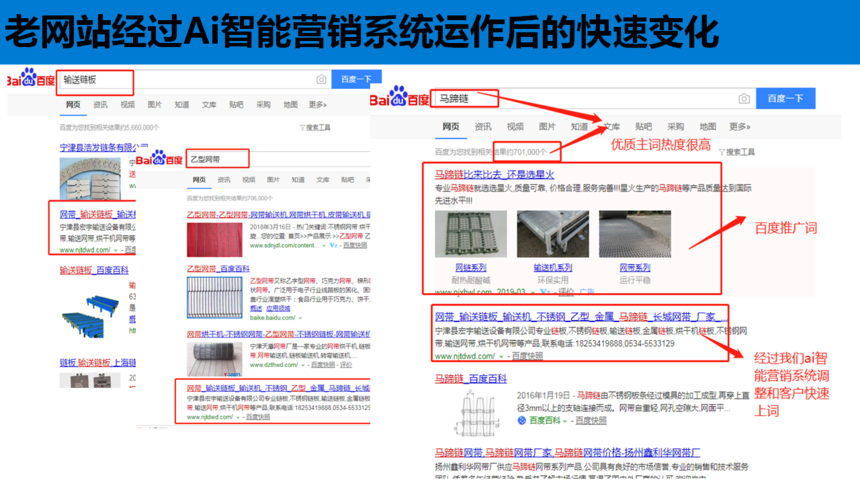Expand 更多» in 马蹄链 window tabs

(x=739, y=127)
